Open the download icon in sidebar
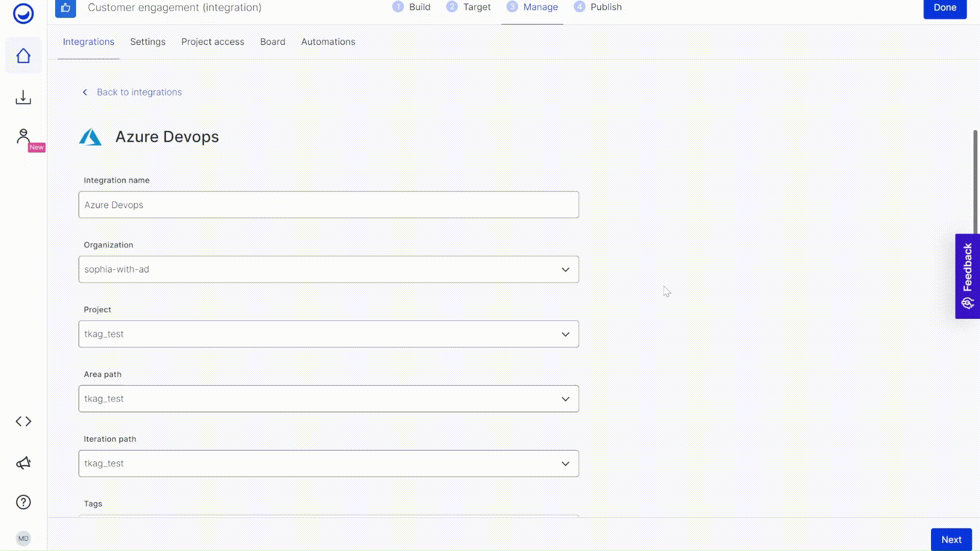Image resolution: width=980 pixels, height=551 pixels. pos(23,97)
